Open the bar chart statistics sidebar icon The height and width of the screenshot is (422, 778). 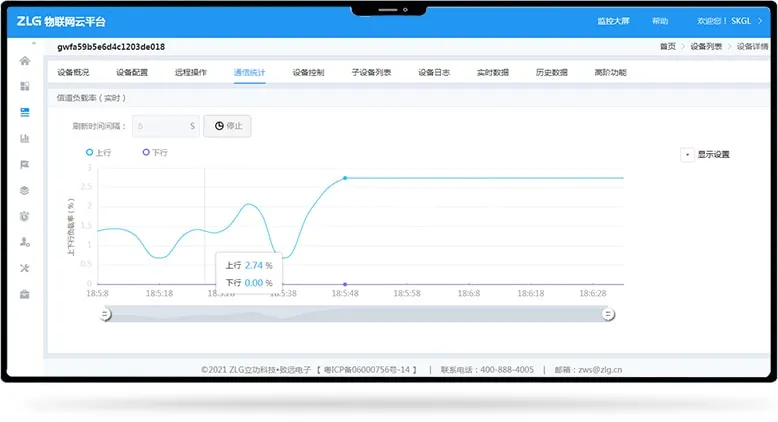click(x=25, y=138)
